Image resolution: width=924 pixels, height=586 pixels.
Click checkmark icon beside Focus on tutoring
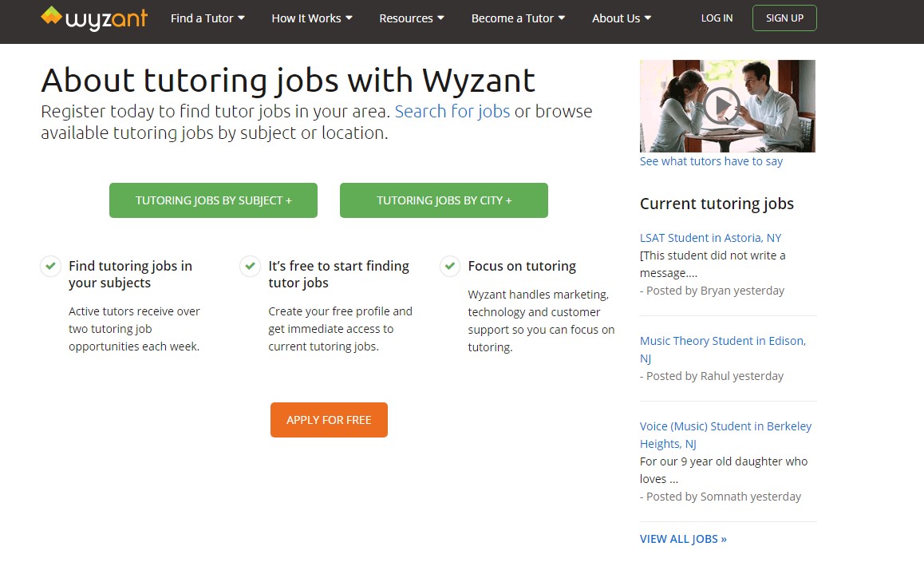tap(450, 266)
